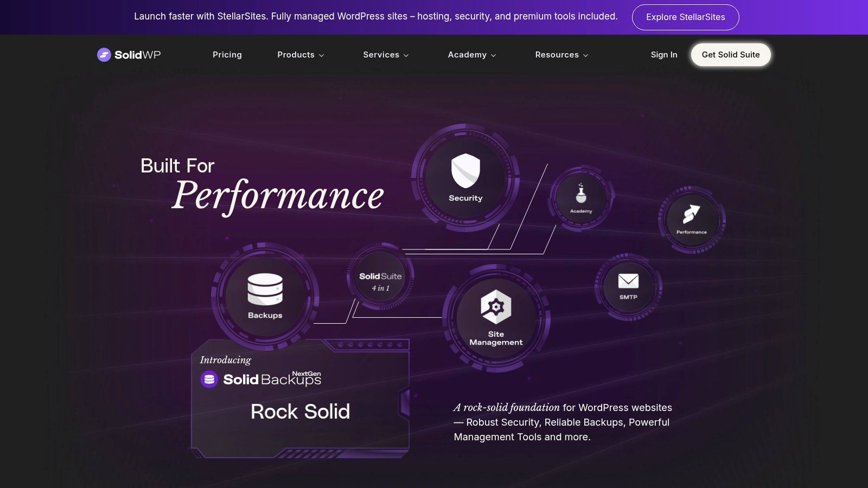
Task: Click the StellarSites announcement banner text
Action: point(375,16)
